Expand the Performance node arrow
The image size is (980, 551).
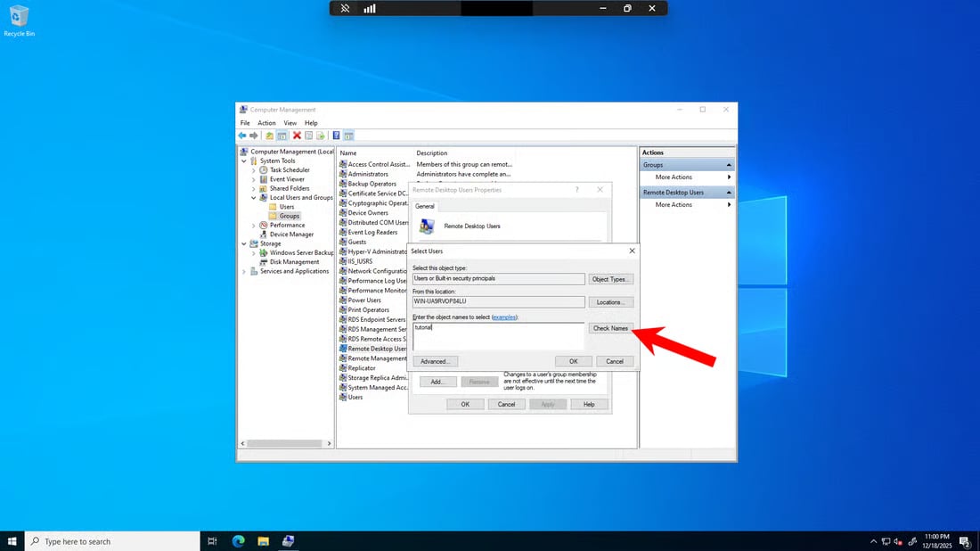click(x=254, y=226)
